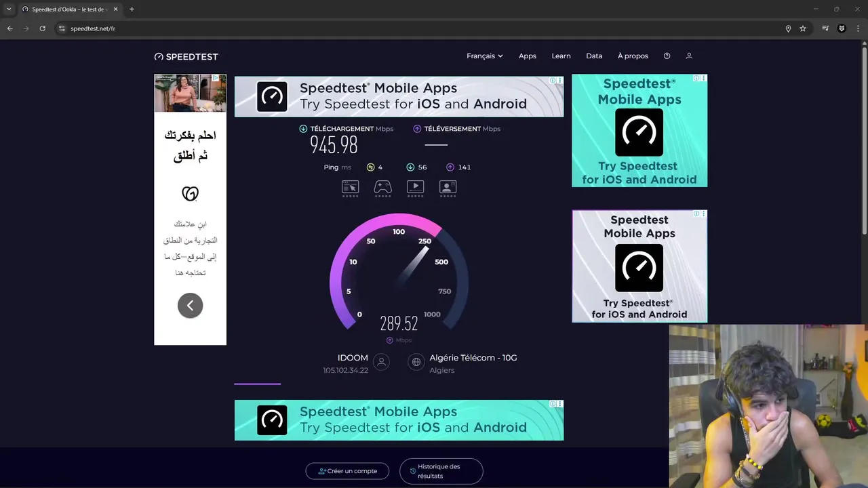Click the gaming controller quality icon
This screenshot has height=488, width=868.
tap(382, 188)
